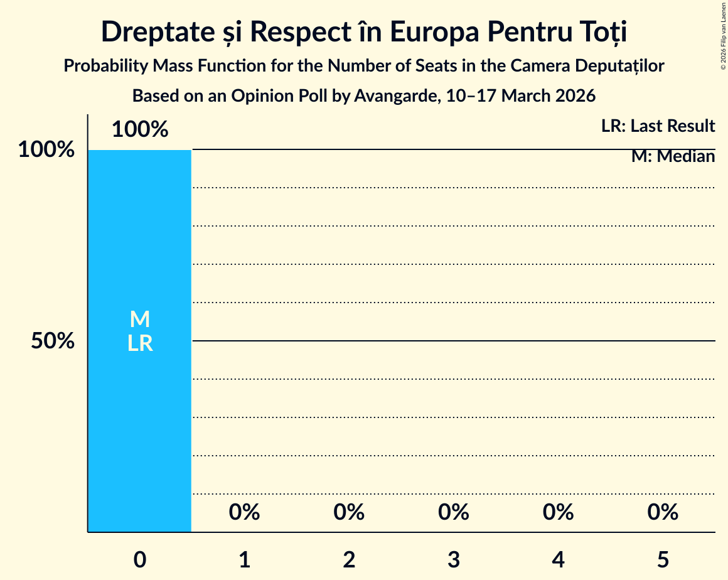Click the 0% value above seat 1

(244, 513)
